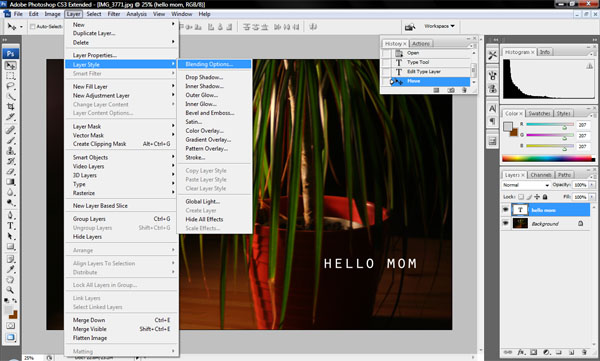Expand the Smart Objects submenu

(x=122, y=157)
